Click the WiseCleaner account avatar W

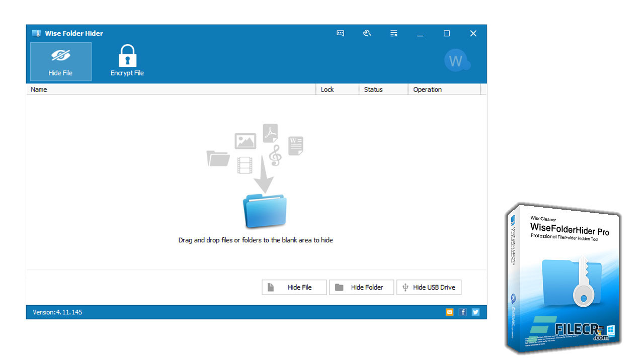[457, 60]
